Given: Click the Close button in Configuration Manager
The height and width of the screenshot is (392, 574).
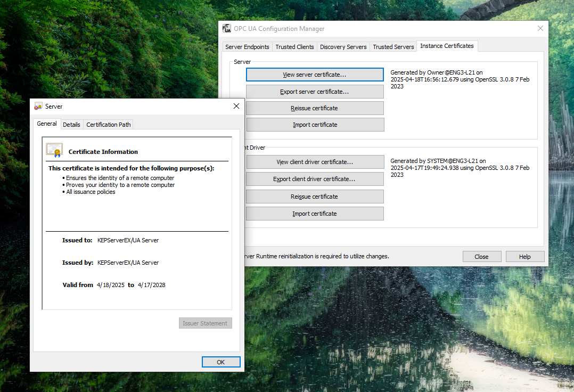Looking at the screenshot, I should click(482, 257).
